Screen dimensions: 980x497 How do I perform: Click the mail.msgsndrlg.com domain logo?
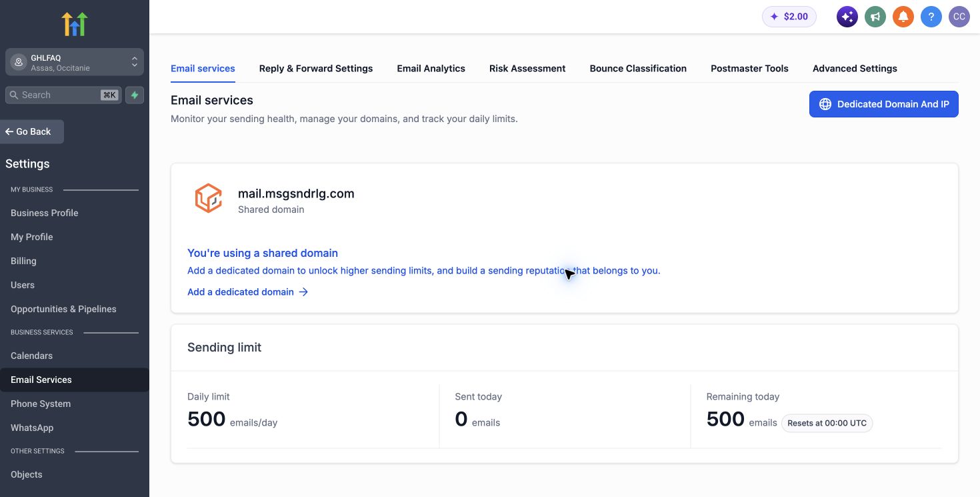pyautogui.click(x=208, y=199)
